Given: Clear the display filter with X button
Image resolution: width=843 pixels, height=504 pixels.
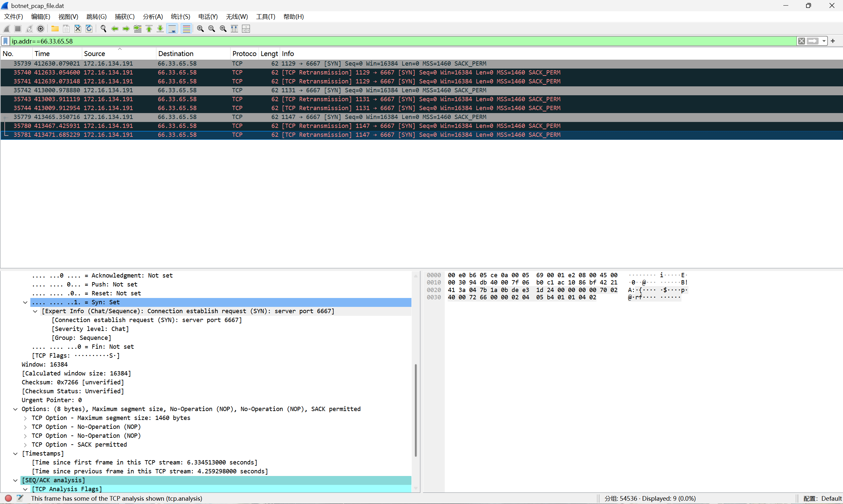Looking at the screenshot, I should click(x=801, y=41).
